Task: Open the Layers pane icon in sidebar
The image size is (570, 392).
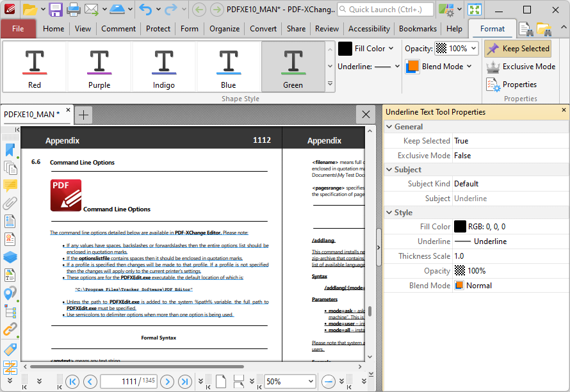Action: point(10,257)
